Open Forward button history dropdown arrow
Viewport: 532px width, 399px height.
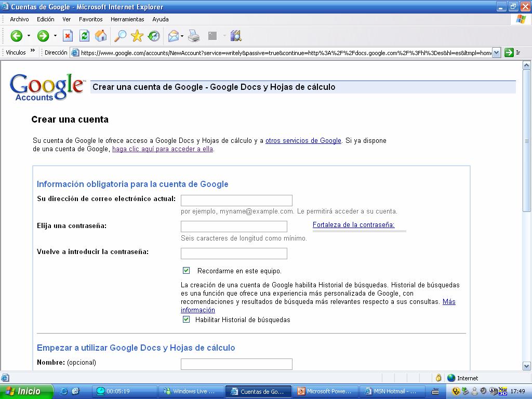55,36
